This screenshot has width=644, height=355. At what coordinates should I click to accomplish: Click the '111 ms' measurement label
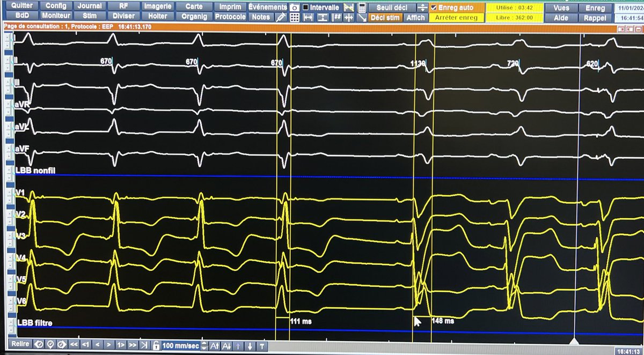click(301, 321)
